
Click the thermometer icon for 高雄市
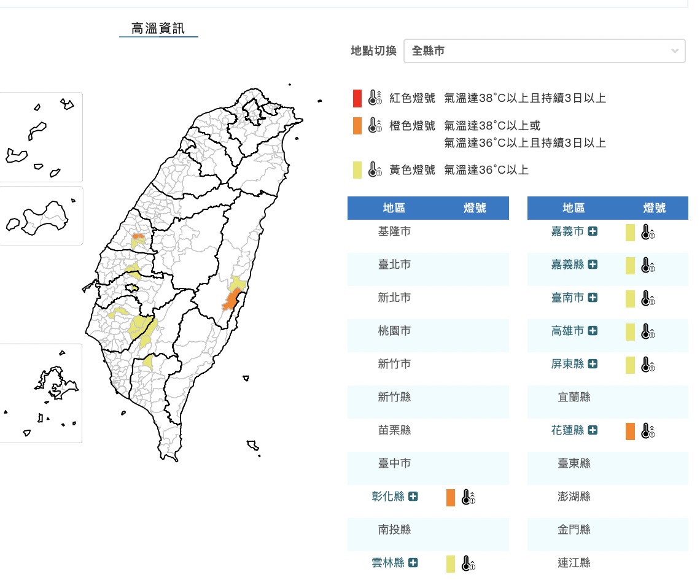point(648,331)
